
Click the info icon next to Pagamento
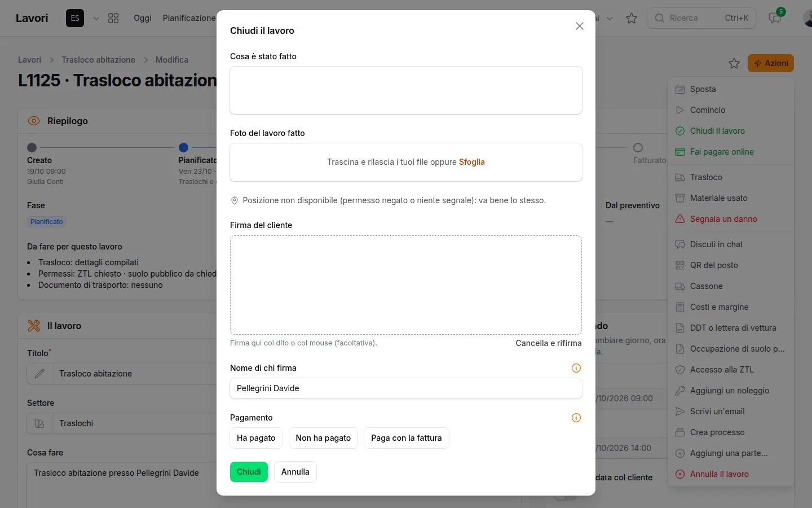point(576,418)
